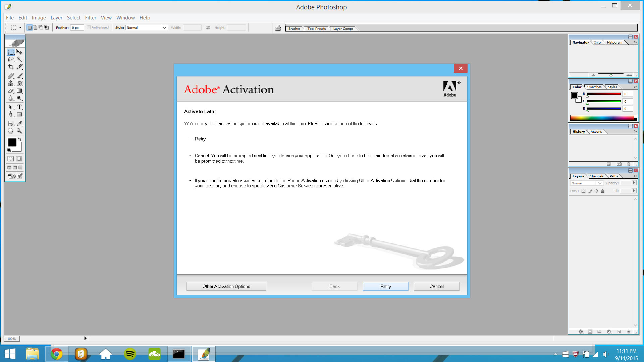Enable Quick Mask mode button
Image resolution: width=644 pixels, height=362 pixels.
pos(19,159)
